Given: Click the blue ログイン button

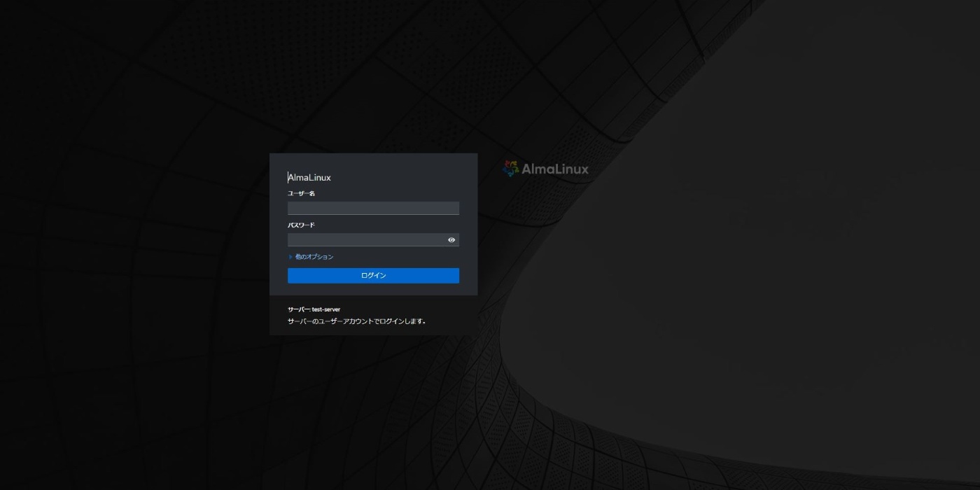Looking at the screenshot, I should [x=373, y=276].
